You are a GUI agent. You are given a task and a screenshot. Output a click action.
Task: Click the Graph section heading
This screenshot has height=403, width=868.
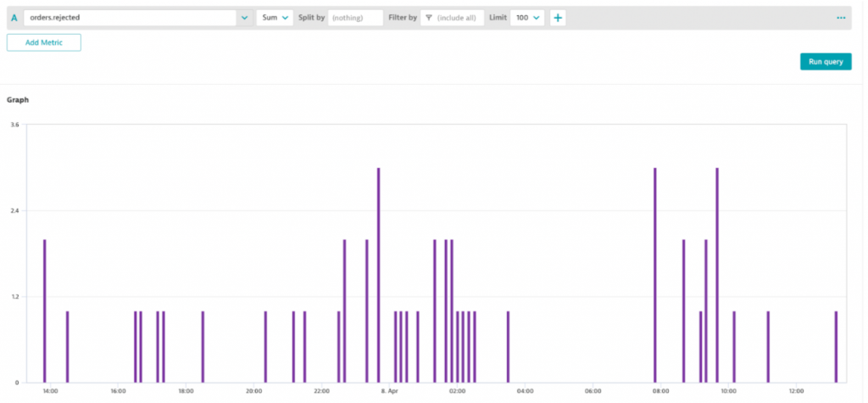(x=18, y=99)
